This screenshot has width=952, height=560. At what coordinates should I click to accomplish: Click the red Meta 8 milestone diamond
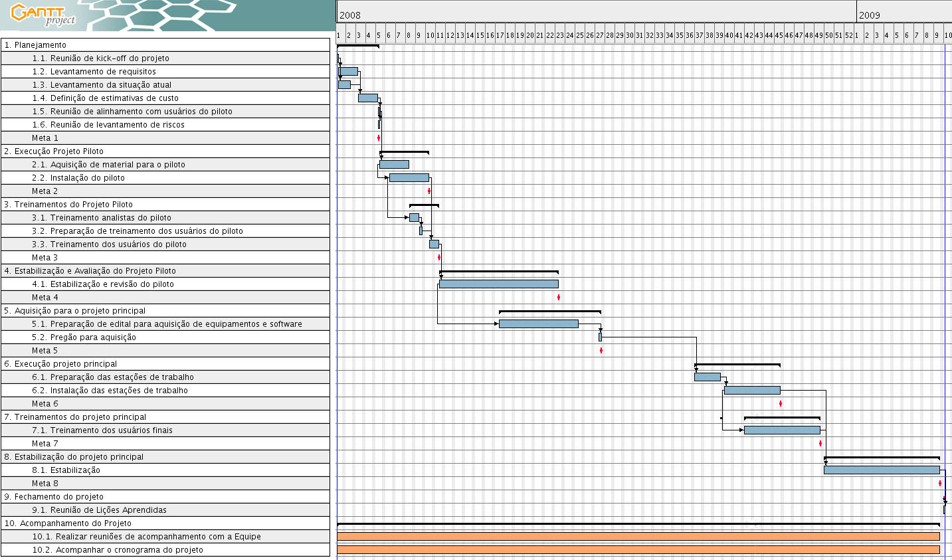[x=940, y=484]
